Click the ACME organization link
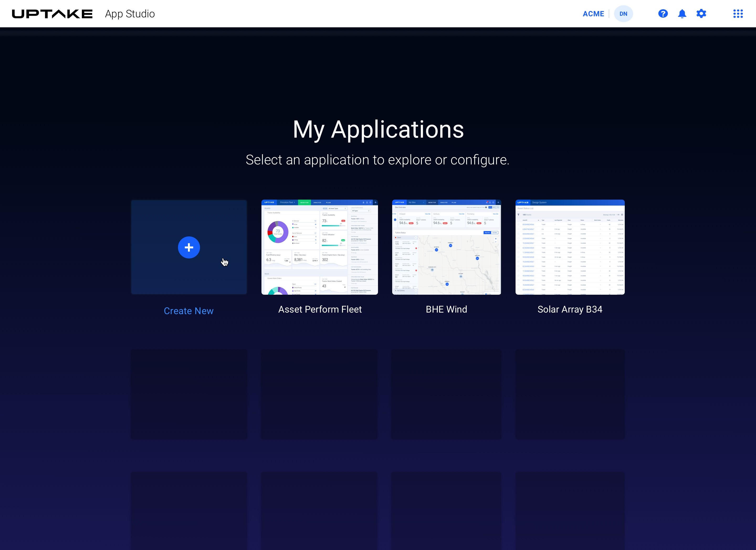Viewport: 756px width, 550px height. (x=593, y=14)
